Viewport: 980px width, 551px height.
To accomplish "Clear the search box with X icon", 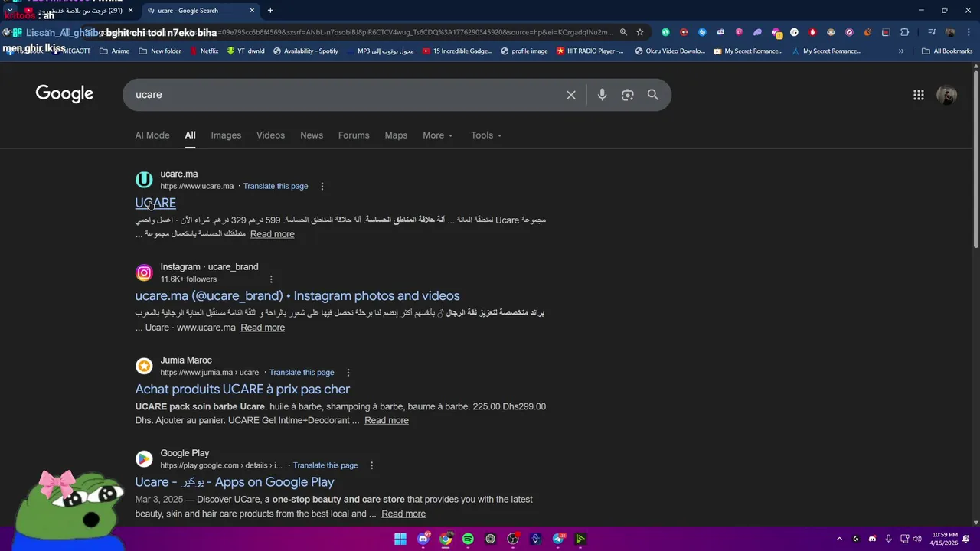I will click(570, 95).
